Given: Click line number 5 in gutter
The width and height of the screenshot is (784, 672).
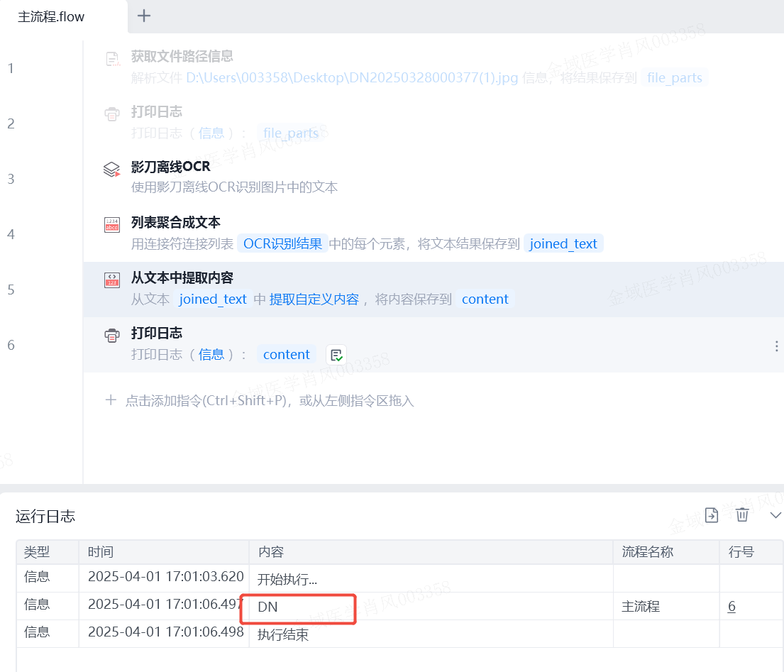Looking at the screenshot, I should pos(11,290).
